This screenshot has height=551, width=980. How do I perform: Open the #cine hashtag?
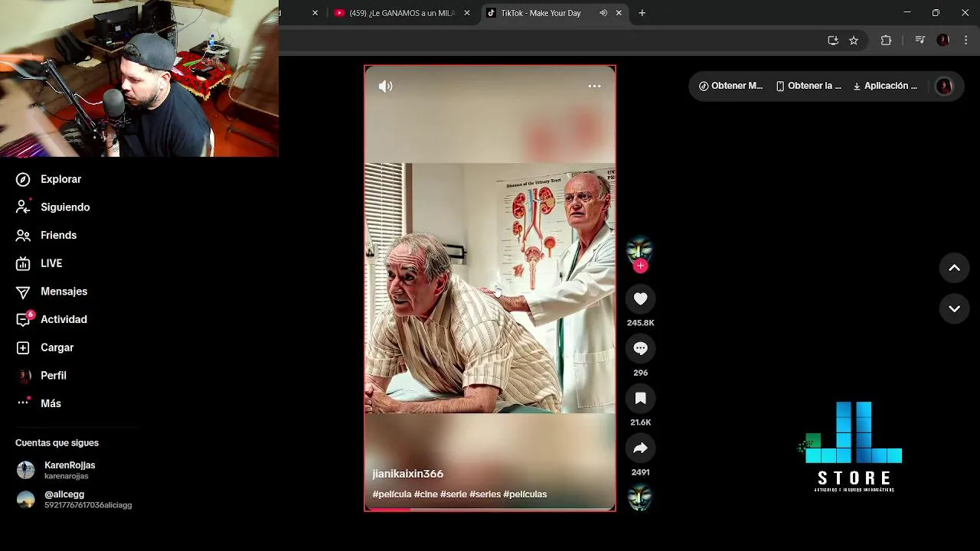tap(426, 494)
